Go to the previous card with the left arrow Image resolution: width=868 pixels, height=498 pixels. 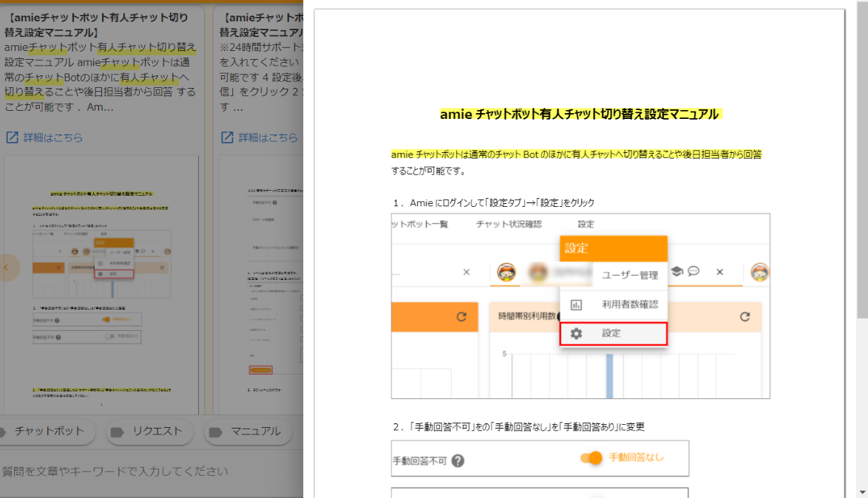click(7, 267)
